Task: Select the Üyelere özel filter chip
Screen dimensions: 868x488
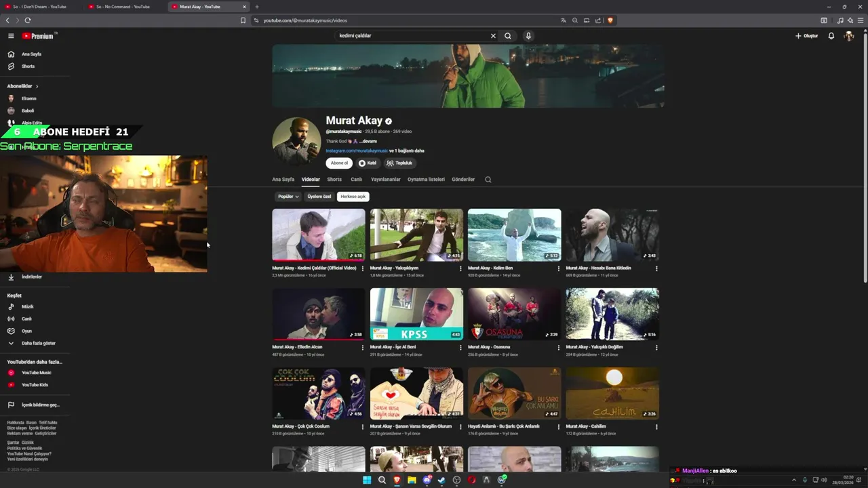Action: pyautogui.click(x=319, y=197)
